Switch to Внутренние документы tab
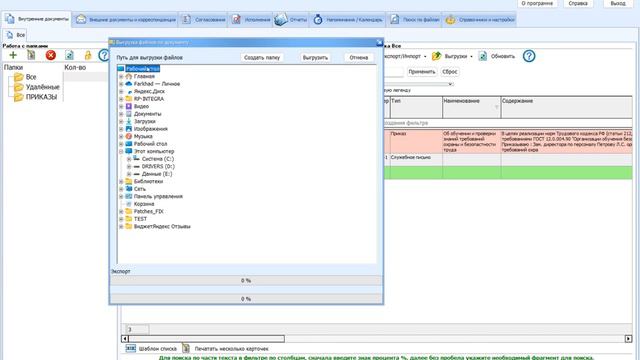640x360 pixels. coord(37,19)
